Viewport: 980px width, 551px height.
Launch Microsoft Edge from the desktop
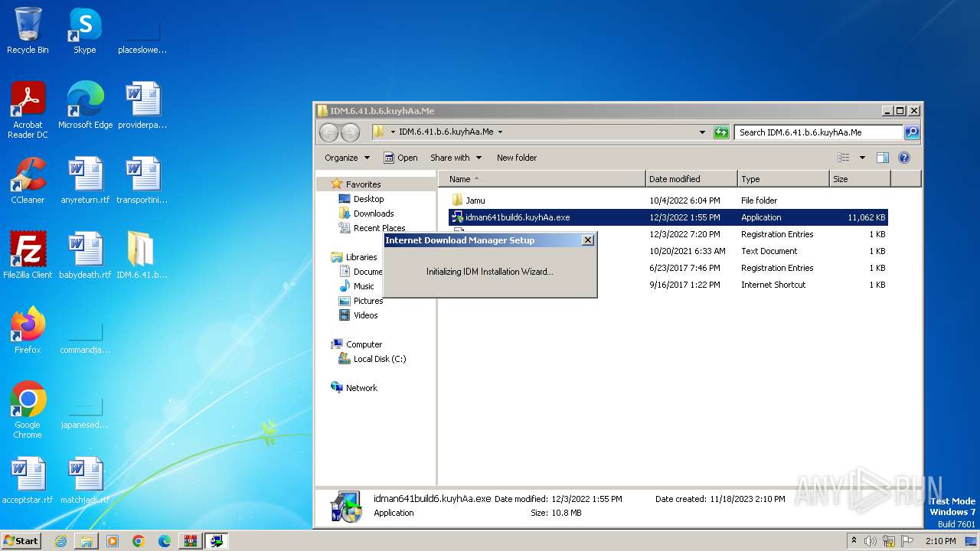[85, 106]
